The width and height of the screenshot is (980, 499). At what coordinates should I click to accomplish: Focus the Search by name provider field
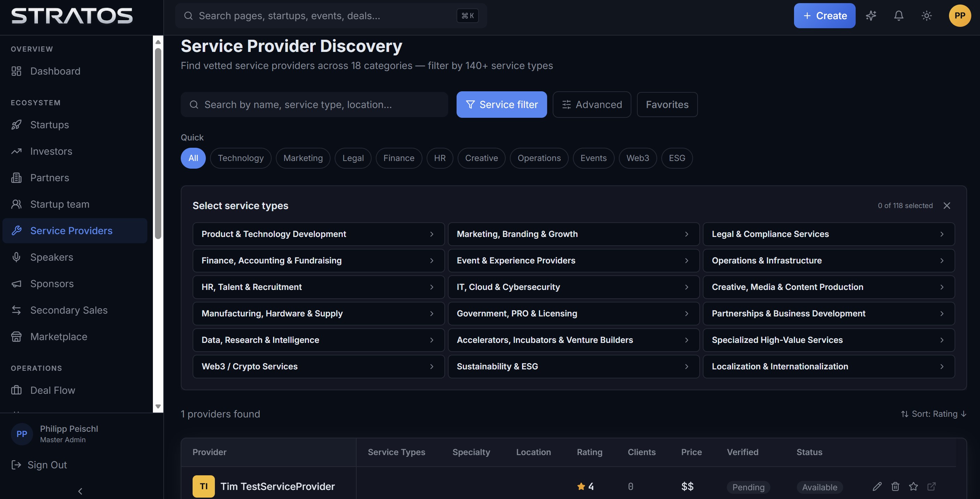click(314, 104)
